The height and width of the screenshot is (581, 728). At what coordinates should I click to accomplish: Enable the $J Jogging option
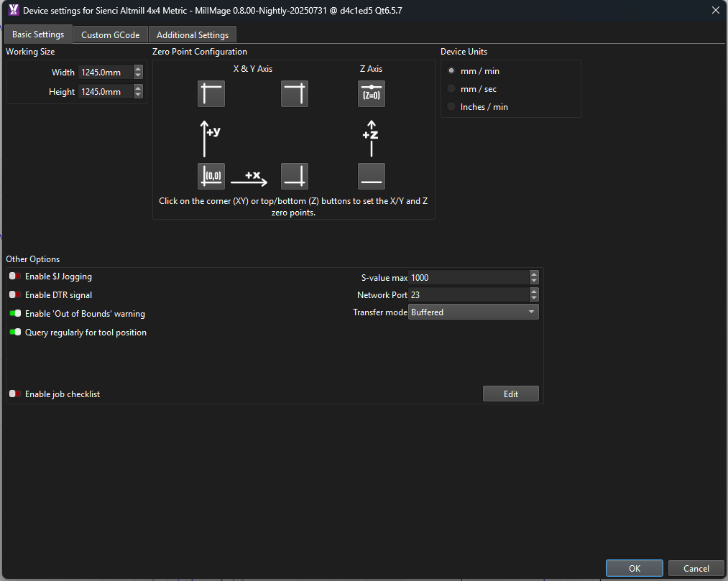[x=14, y=276]
